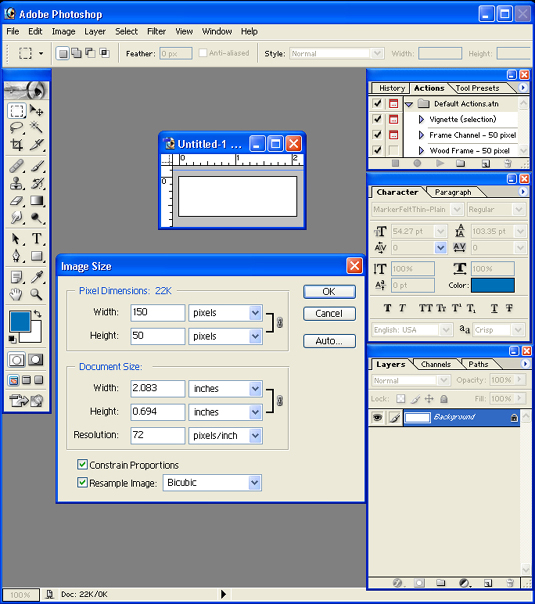Toggle Constrain Proportions checkbox
Screen dimensions: 535x604
coord(82,465)
